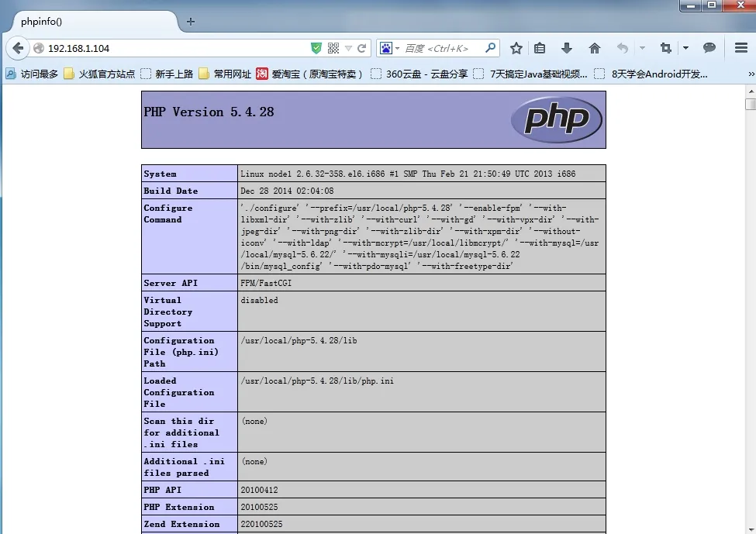The width and height of the screenshot is (756, 534).
Task: Click the site identity globe icon
Action: [39, 48]
